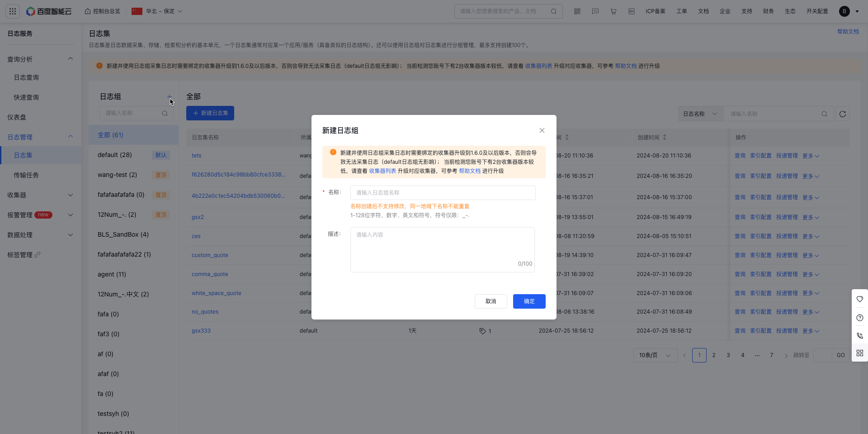
Task: Click the Baidu AI Cloud logo
Action: pyautogui.click(x=49, y=11)
